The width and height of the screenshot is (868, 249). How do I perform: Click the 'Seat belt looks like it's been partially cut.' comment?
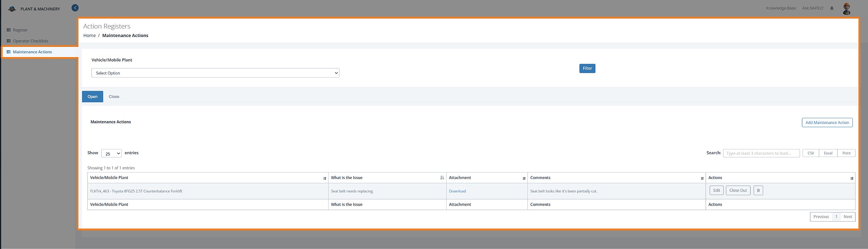pyautogui.click(x=564, y=191)
